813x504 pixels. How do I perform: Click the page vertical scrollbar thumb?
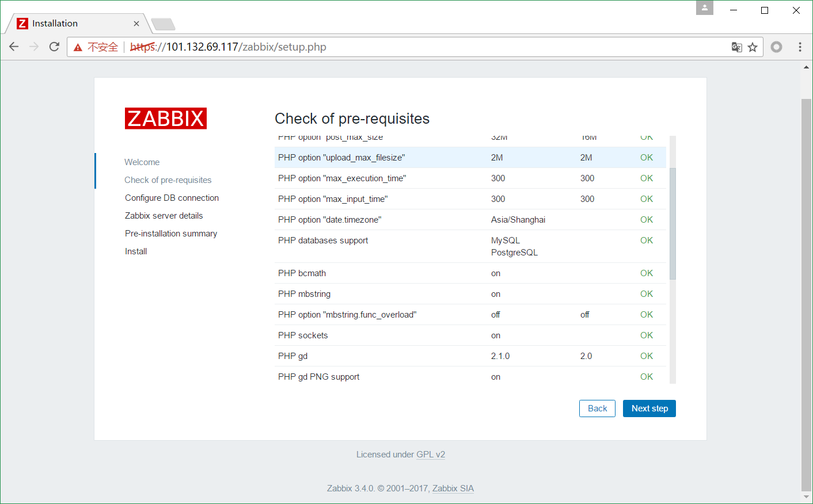tap(806, 294)
